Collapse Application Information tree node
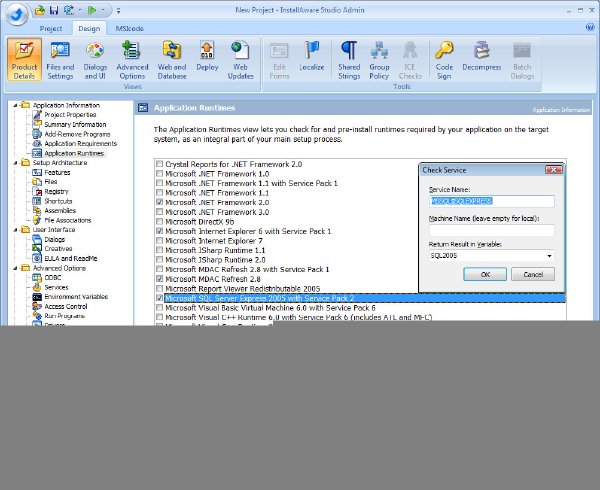The height and width of the screenshot is (490, 600). [15, 105]
